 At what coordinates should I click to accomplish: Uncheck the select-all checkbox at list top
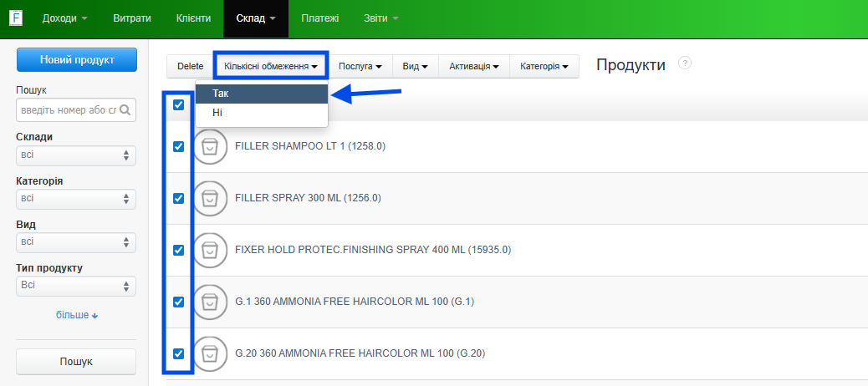178,105
